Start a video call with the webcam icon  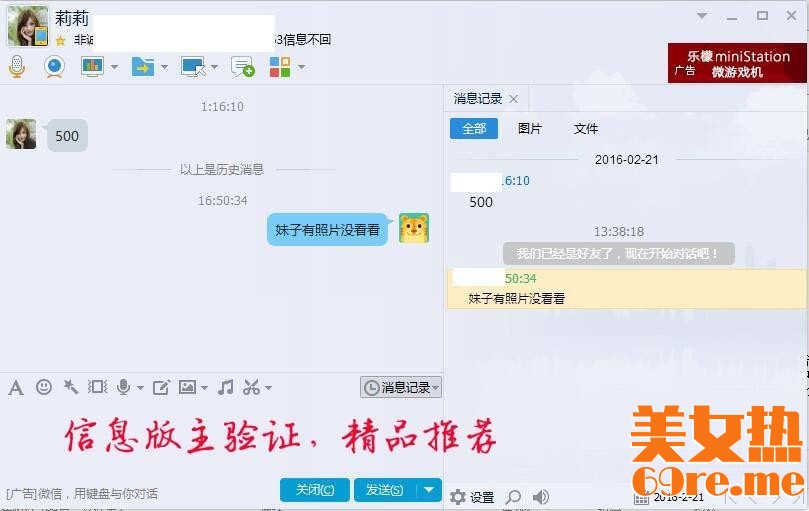[54, 67]
